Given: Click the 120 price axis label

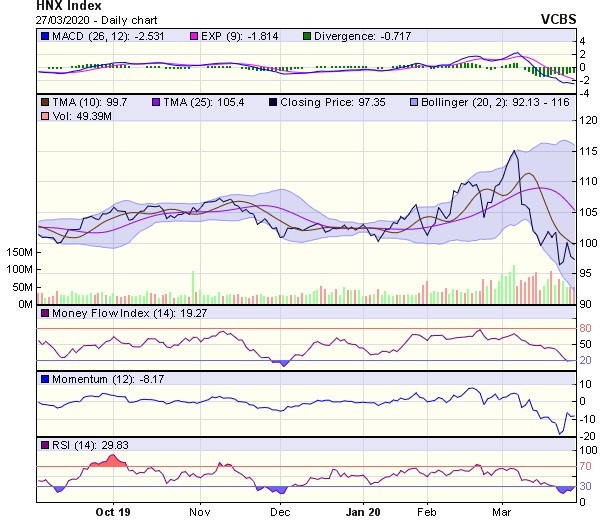Looking at the screenshot, I should tap(588, 119).
